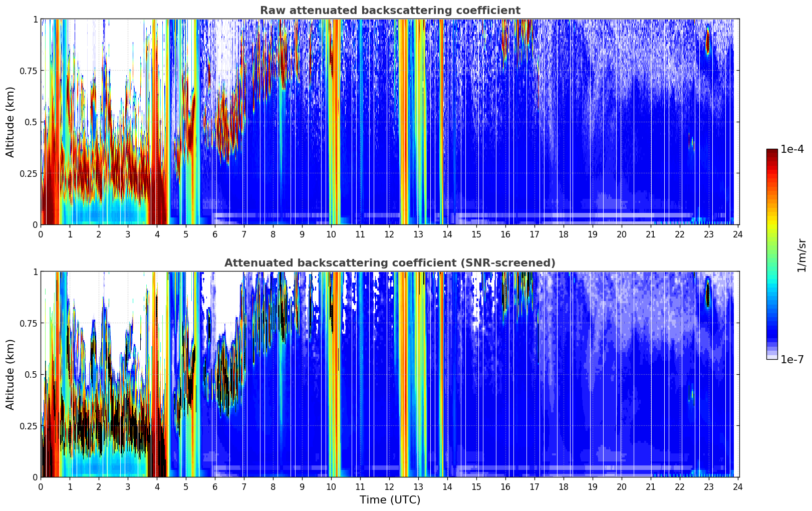Click altitude tick '0.75' on top plot

coord(29,71)
